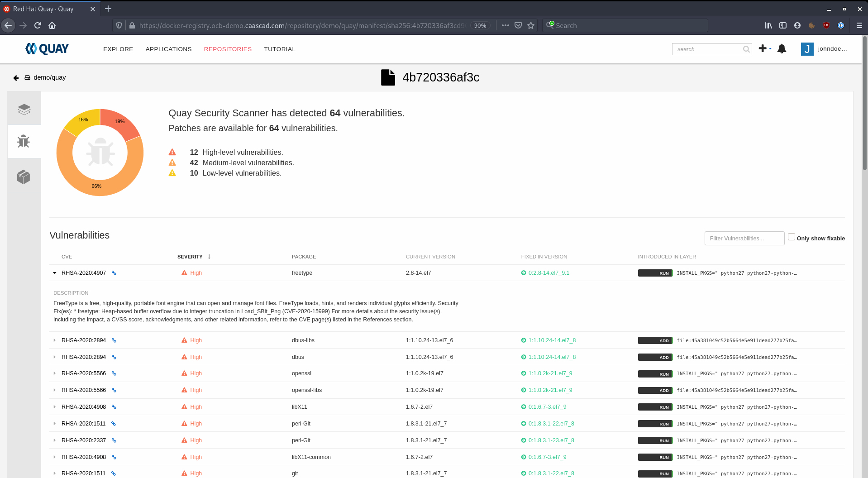Click the Quay logo
The height and width of the screenshot is (478, 868).
click(x=47, y=49)
